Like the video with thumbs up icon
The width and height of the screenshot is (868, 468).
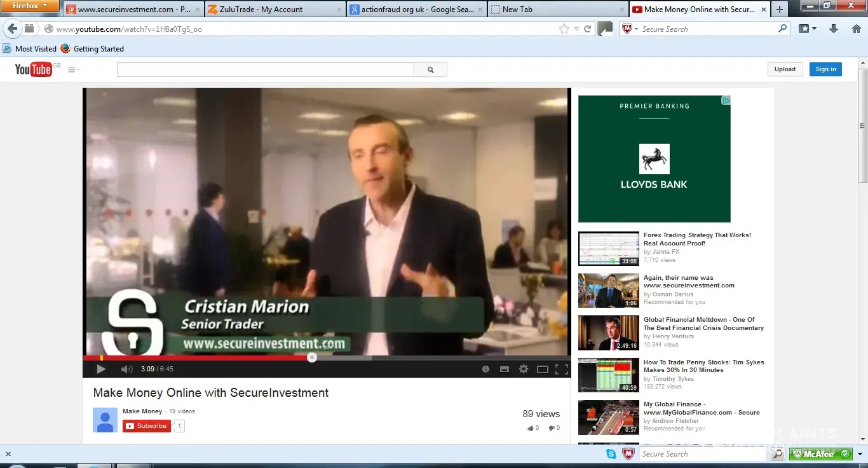pyautogui.click(x=531, y=428)
